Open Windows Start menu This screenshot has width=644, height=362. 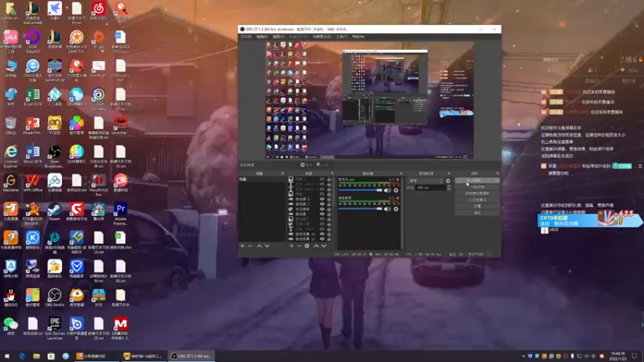tap(6, 356)
